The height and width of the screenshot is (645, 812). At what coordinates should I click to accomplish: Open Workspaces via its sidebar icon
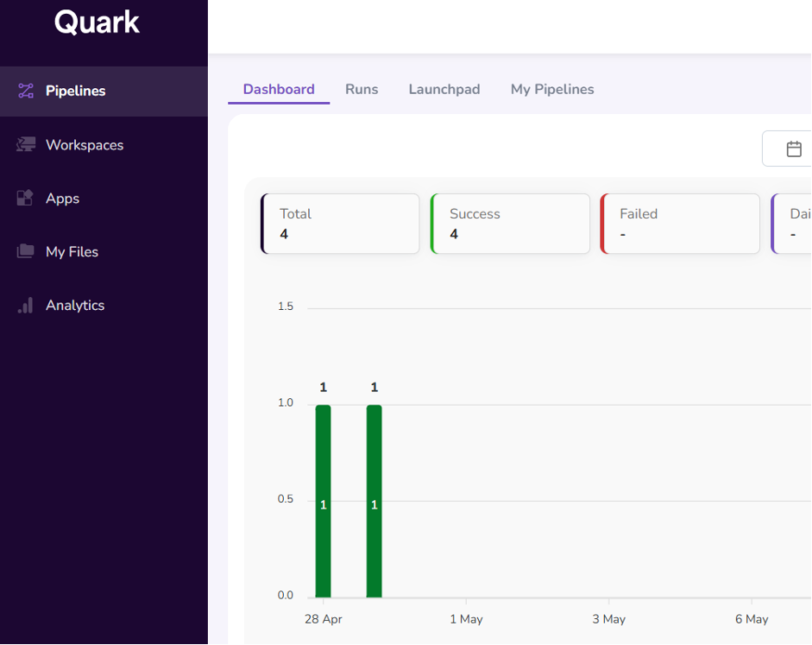click(26, 145)
